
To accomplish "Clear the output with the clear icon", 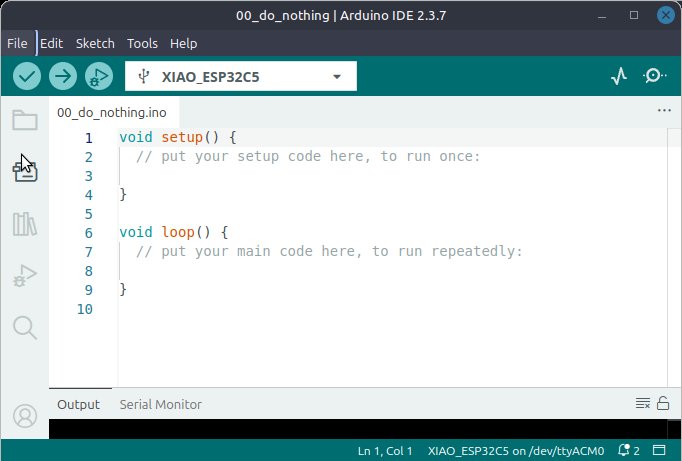I will [x=642, y=404].
